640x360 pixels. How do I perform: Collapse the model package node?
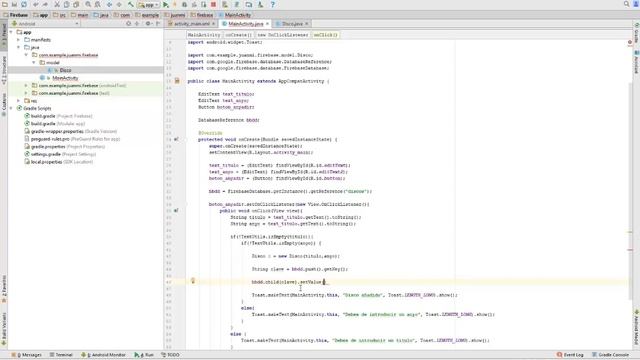(x=34, y=62)
